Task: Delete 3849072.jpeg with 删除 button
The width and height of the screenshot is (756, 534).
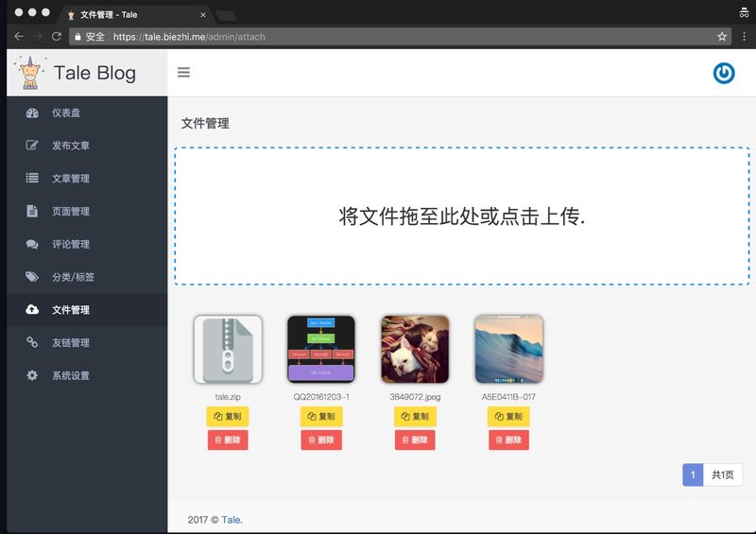Action: click(x=415, y=439)
